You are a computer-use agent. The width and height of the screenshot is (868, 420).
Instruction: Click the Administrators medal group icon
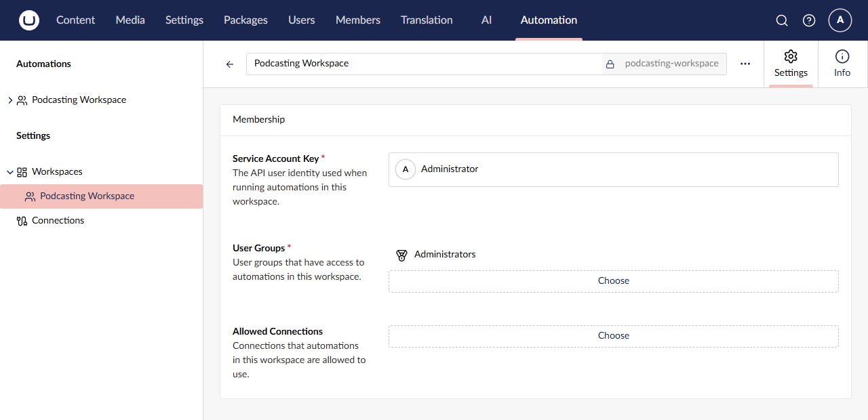401,255
